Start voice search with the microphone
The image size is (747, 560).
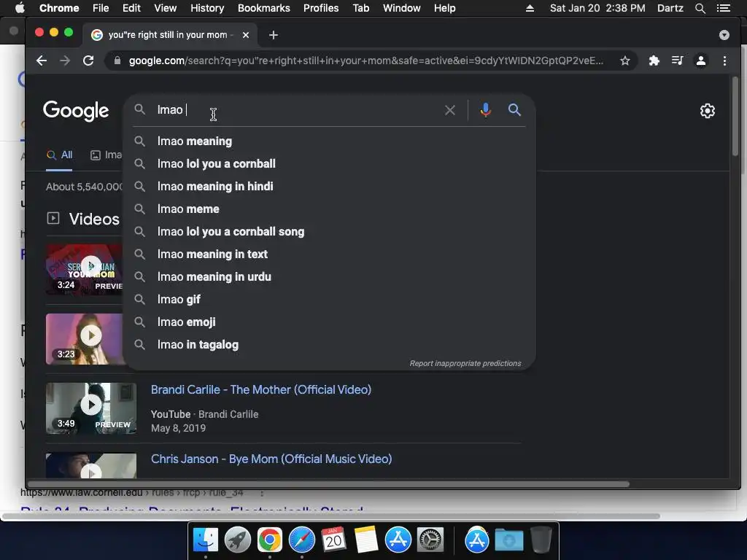(485, 110)
